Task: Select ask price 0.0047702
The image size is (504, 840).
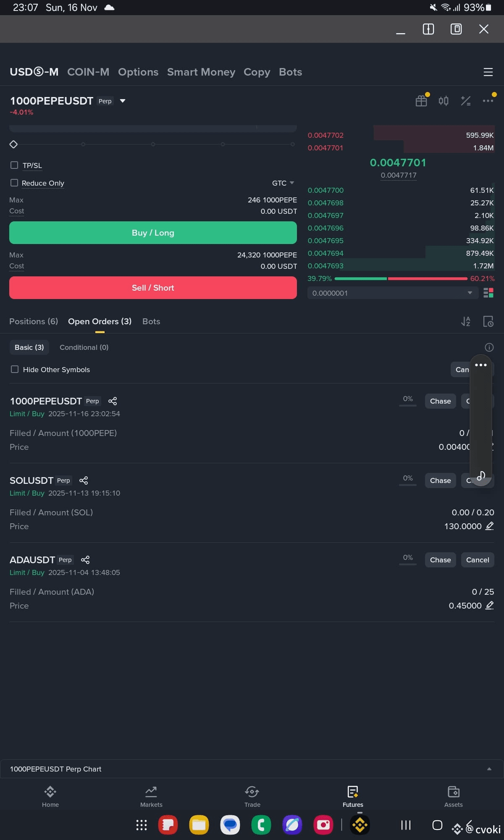Action: (x=325, y=135)
